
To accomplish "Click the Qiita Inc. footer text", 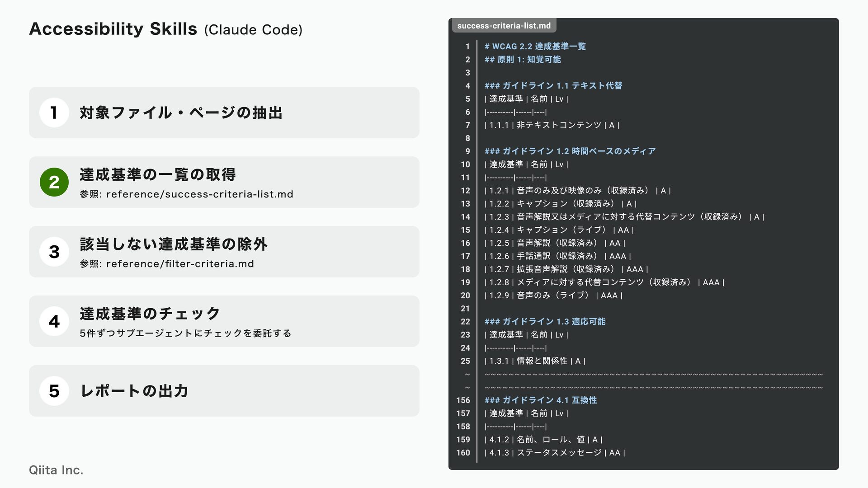I will pos(56,470).
